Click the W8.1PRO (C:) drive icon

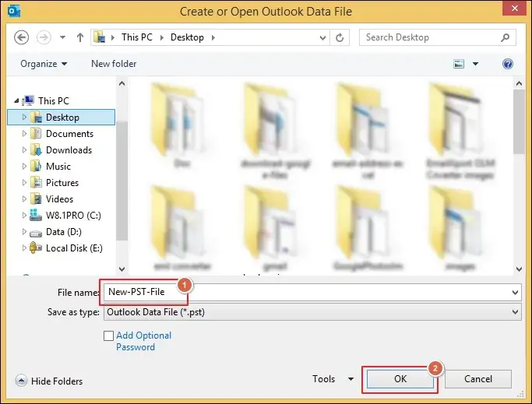pyautogui.click(x=36, y=215)
